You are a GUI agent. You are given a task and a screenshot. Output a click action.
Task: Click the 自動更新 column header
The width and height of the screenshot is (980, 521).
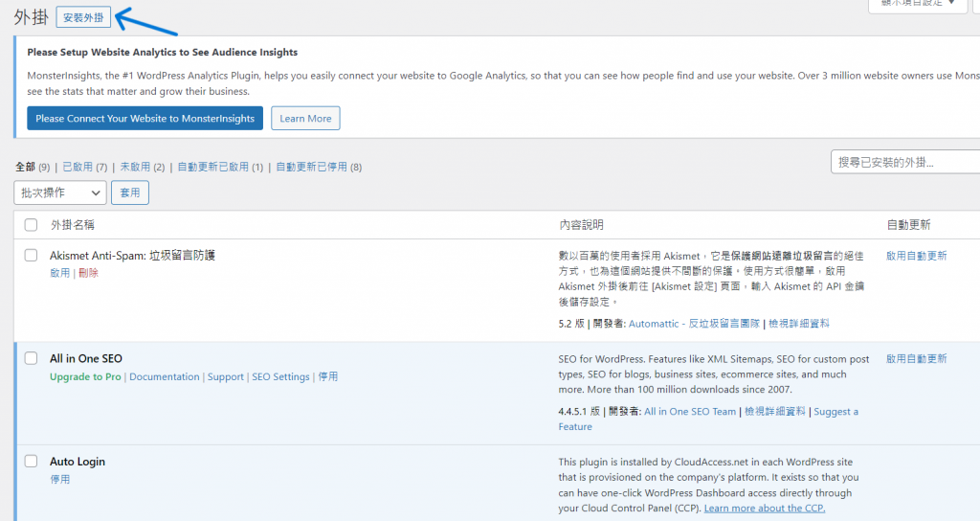(909, 225)
